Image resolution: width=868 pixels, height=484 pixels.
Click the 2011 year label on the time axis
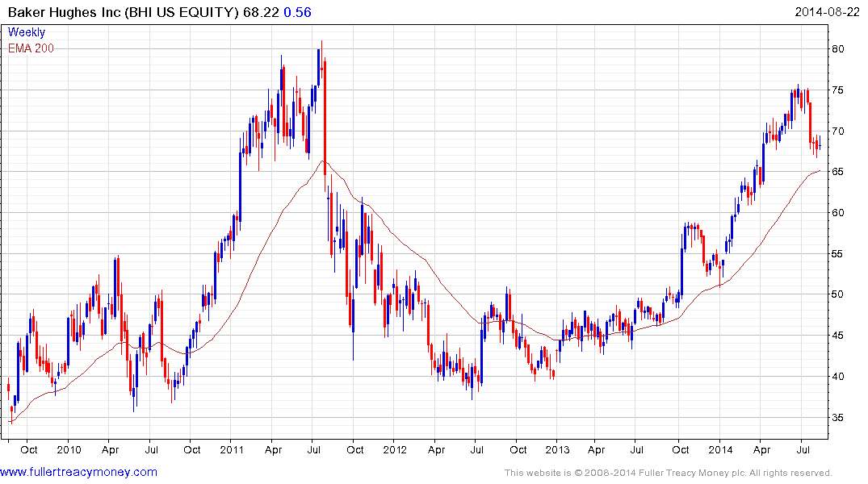pyautogui.click(x=232, y=449)
